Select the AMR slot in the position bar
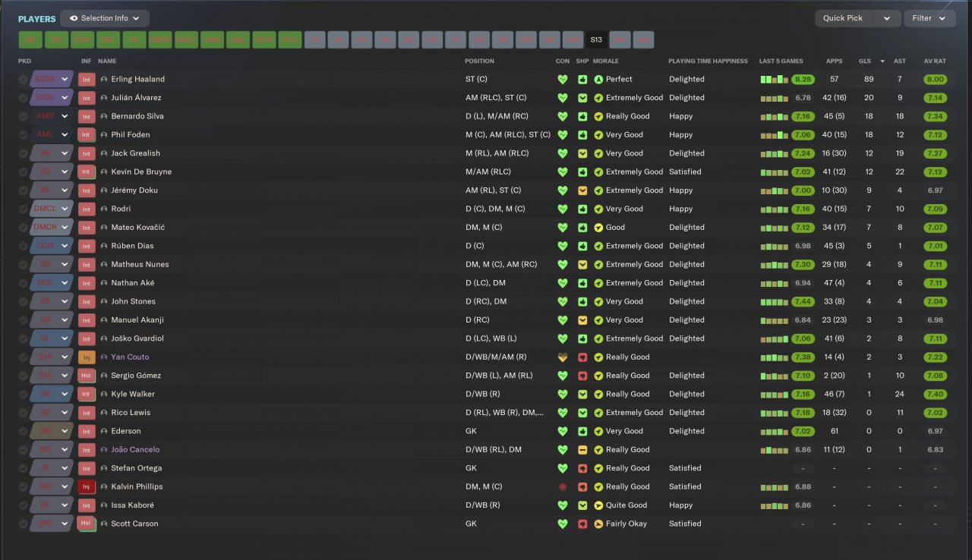The image size is (972, 560). click(212, 39)
